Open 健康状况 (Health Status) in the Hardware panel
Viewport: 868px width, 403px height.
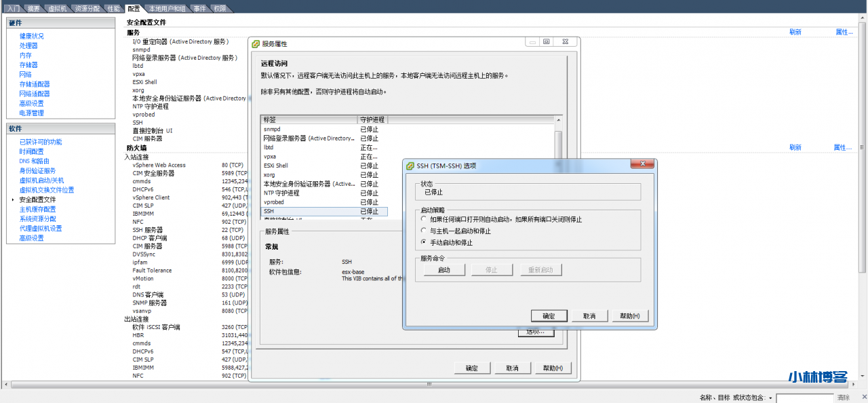[31, 35]
